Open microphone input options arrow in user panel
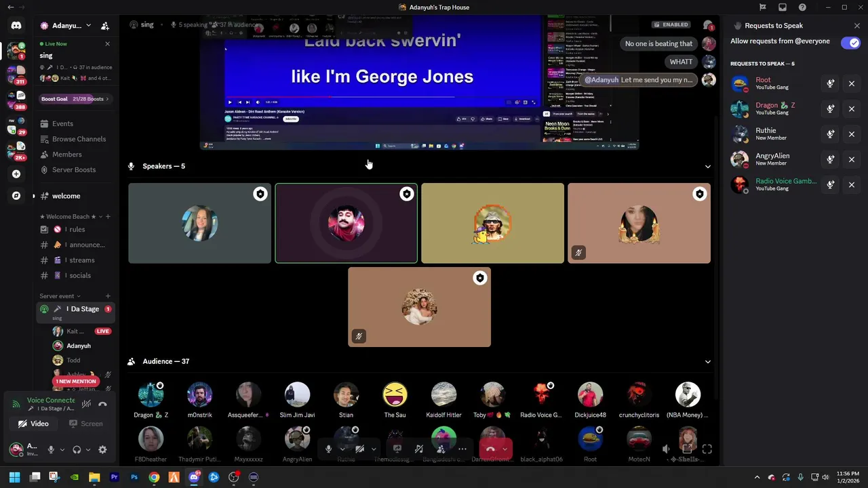Viewport: 868px width, 488px height. pos(62,449)
